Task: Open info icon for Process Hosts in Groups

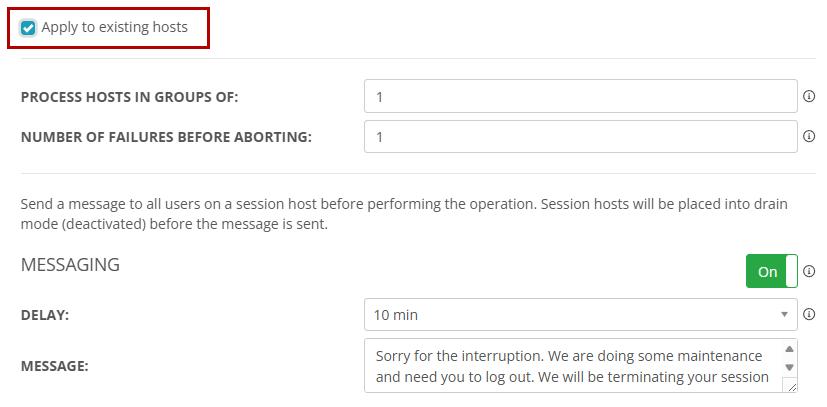Action: coord(809,97)
